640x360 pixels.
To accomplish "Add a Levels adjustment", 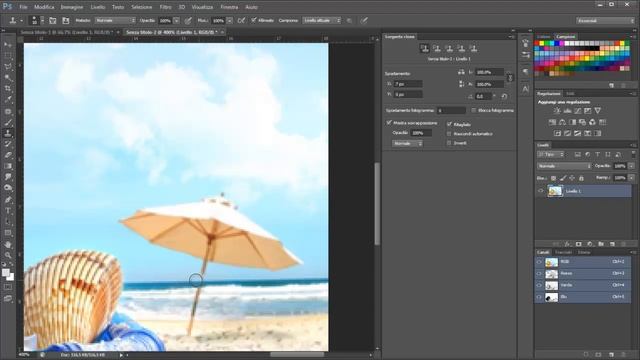I will coord(567,111).
